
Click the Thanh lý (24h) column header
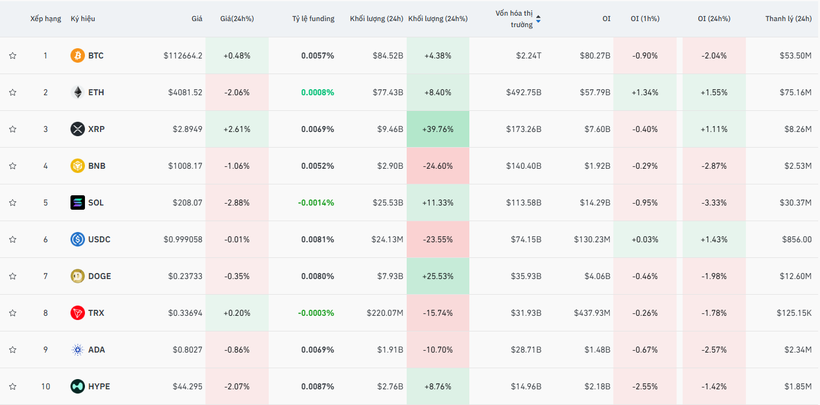click(788, 19)
